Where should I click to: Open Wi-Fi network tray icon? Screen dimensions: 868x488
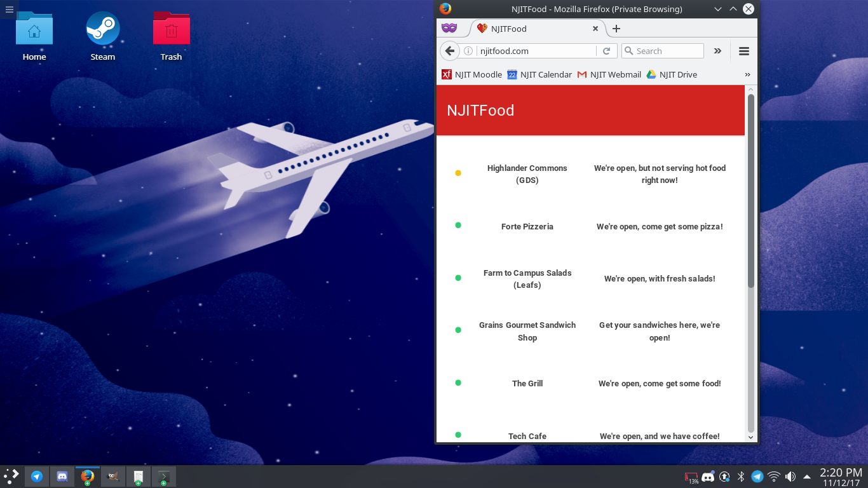point(774,477)
